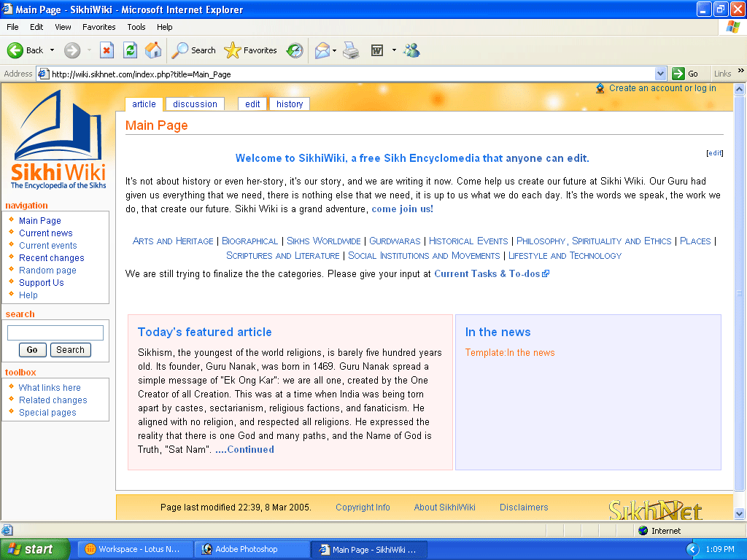Open the Windows Start button

click(x=35, y=549)
